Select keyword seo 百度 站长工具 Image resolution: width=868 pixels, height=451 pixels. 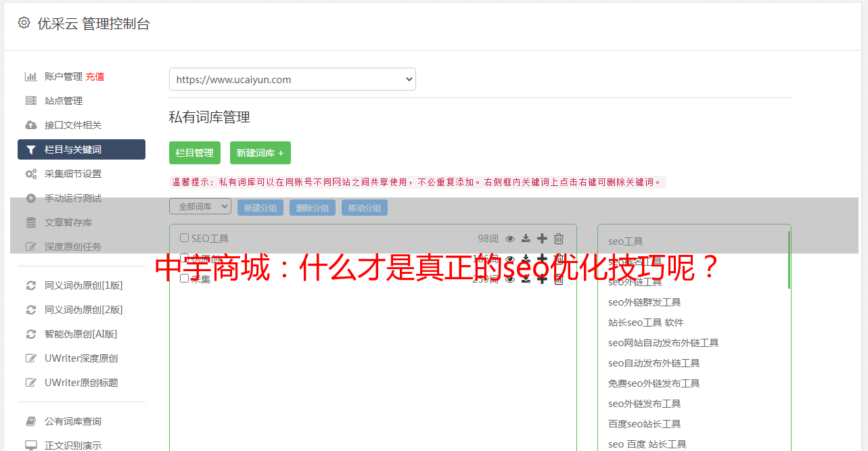pyautogui.click(x=647, y=444)
